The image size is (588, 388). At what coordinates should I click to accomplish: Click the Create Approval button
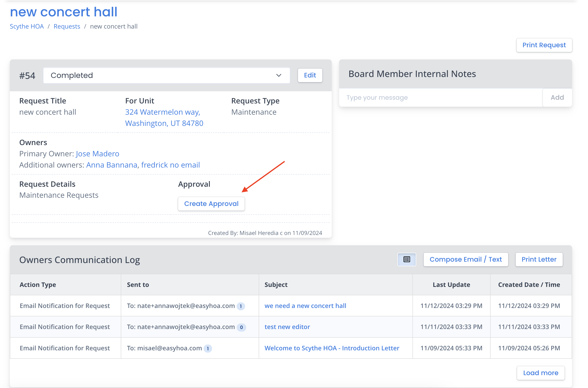[x=211, y=204]
